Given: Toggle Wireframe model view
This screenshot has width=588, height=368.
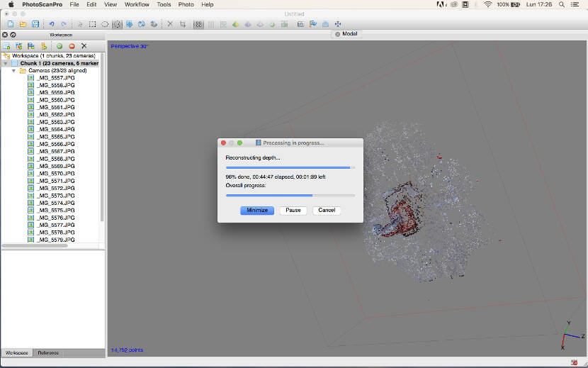Looking at the screenshot, I should point(260,24).
